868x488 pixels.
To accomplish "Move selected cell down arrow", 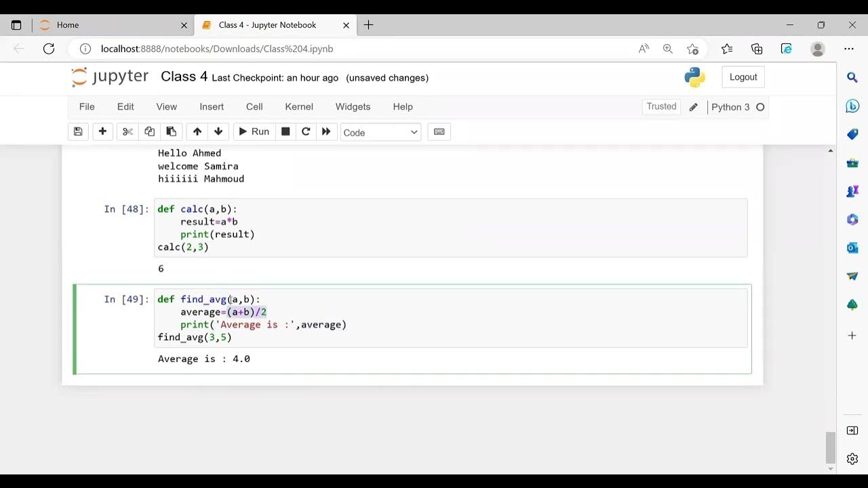I will tap(218, 131).
